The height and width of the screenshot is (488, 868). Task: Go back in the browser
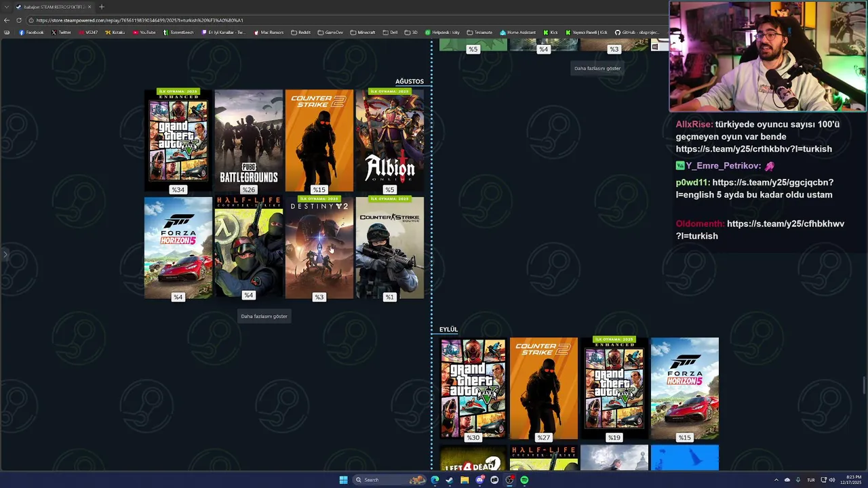pyautogui.click(x=7, y=20)
